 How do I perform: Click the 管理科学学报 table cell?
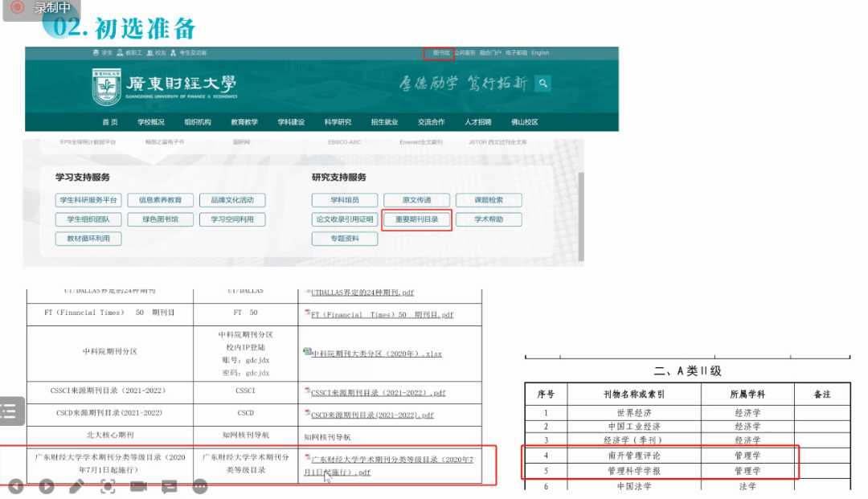[634, 471]
